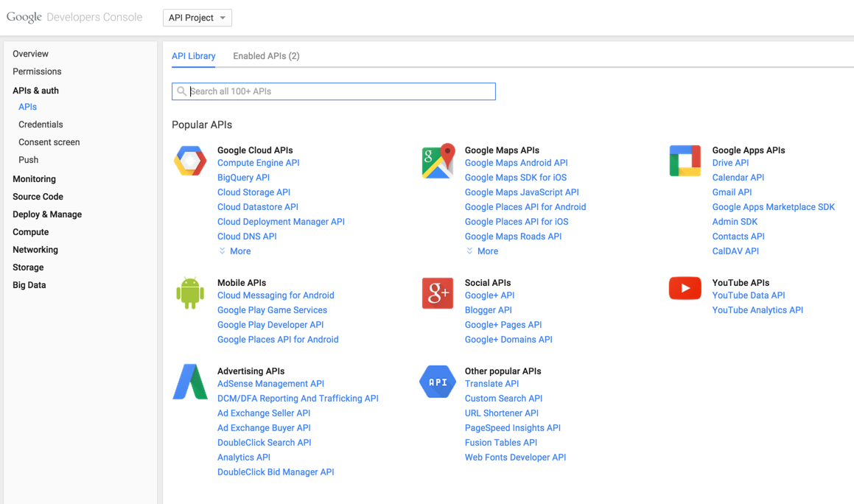
Task: Click the YouTube play button icon
Action: pos(685,288)
